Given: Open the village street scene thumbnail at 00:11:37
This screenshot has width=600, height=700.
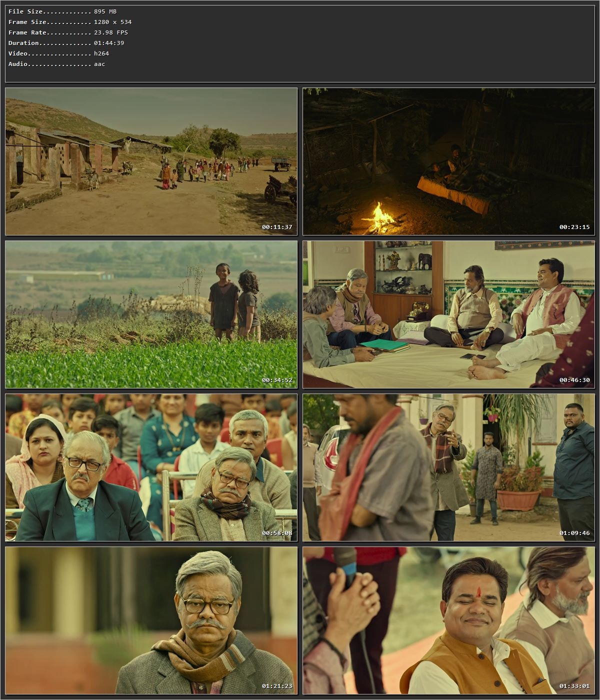Looking at the screenshot, I should click(150, 160).
